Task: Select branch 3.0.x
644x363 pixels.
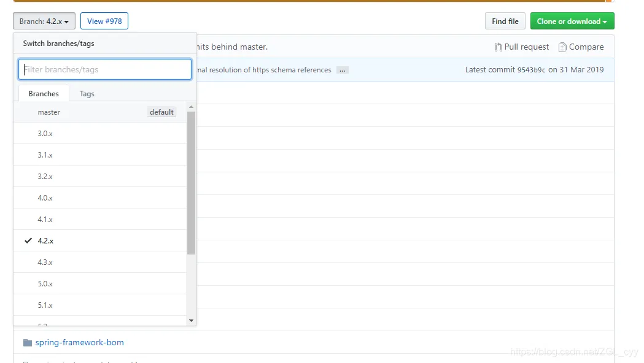Action: point(45,134)
